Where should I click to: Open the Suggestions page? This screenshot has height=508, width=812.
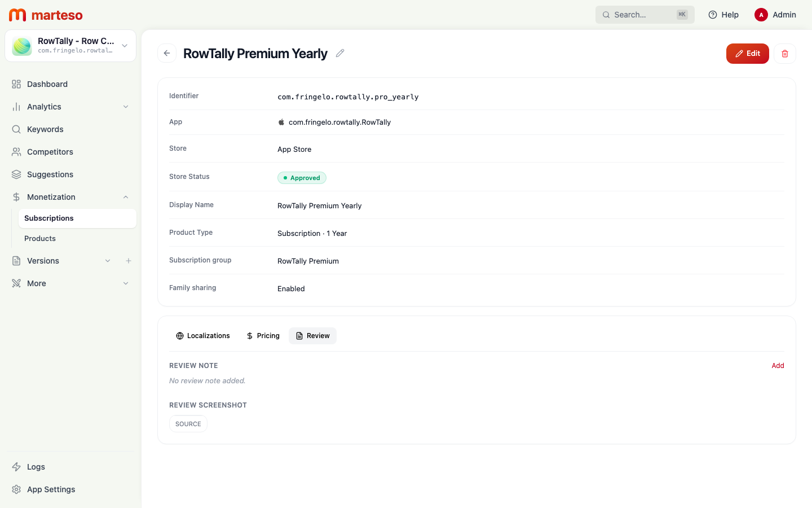click(x=70, y=174)
